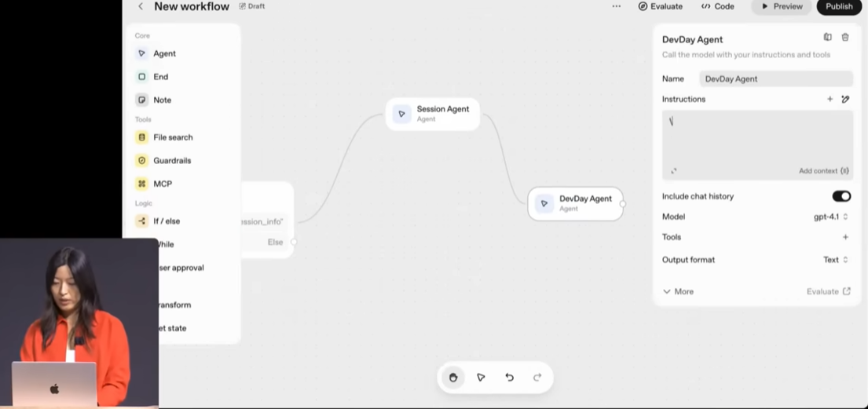This screenshot has width=868, height=409.
Task: Add a tool with the Tools plus icon
Action: click(845, 237)
